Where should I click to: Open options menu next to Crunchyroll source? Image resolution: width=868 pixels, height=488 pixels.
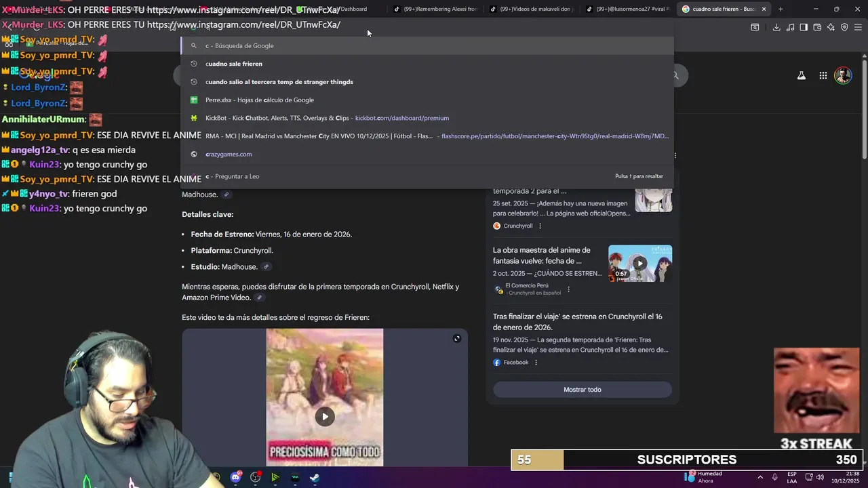pos(540,226)
